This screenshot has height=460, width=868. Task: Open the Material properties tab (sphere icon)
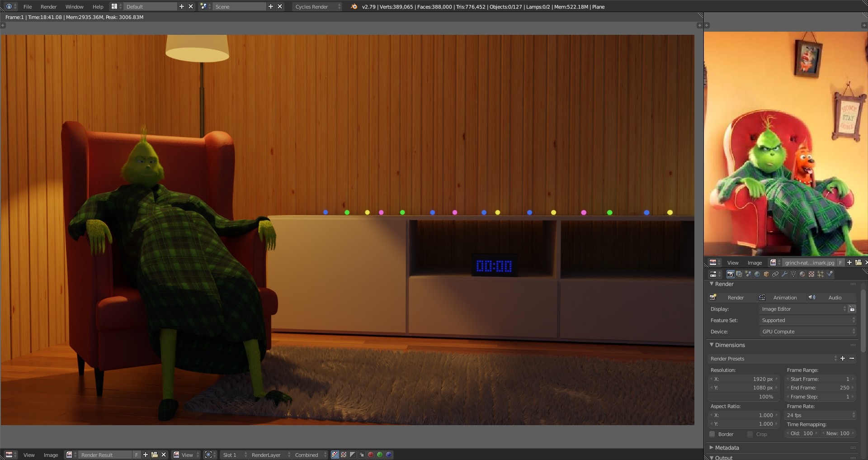802,274
